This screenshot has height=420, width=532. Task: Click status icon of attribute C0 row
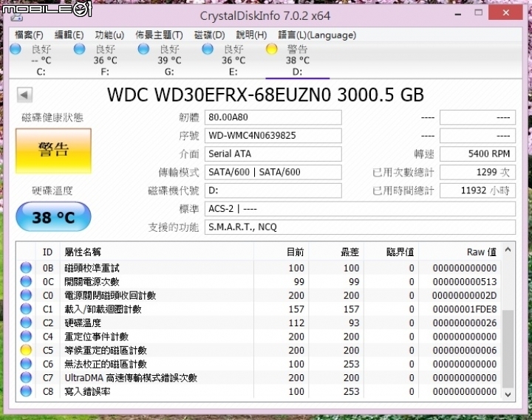(x=26, y=295)
